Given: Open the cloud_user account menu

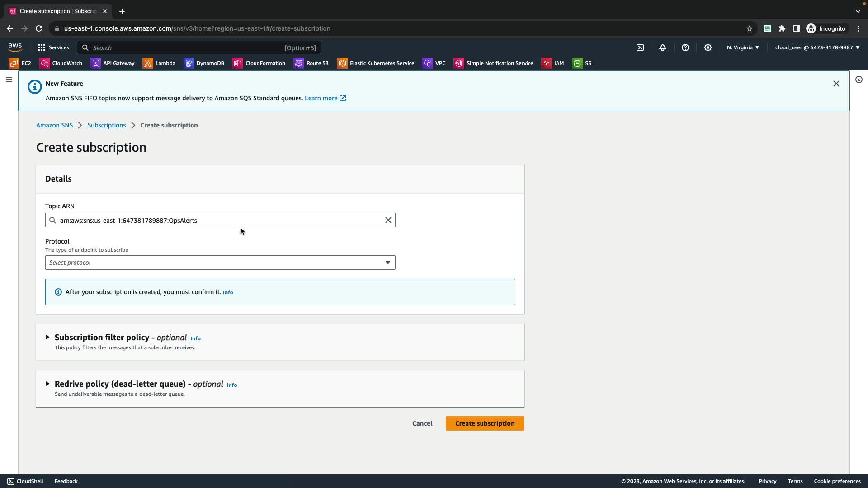Looking at the screenshot, I should [817, 47].
